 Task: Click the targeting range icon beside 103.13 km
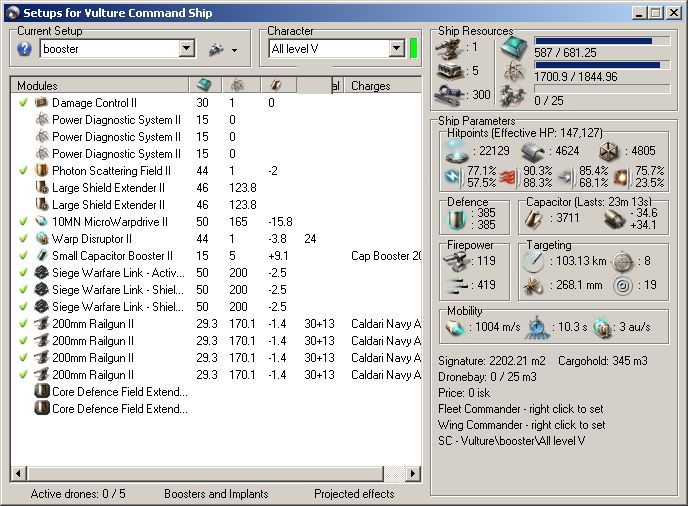pos(534,262)
